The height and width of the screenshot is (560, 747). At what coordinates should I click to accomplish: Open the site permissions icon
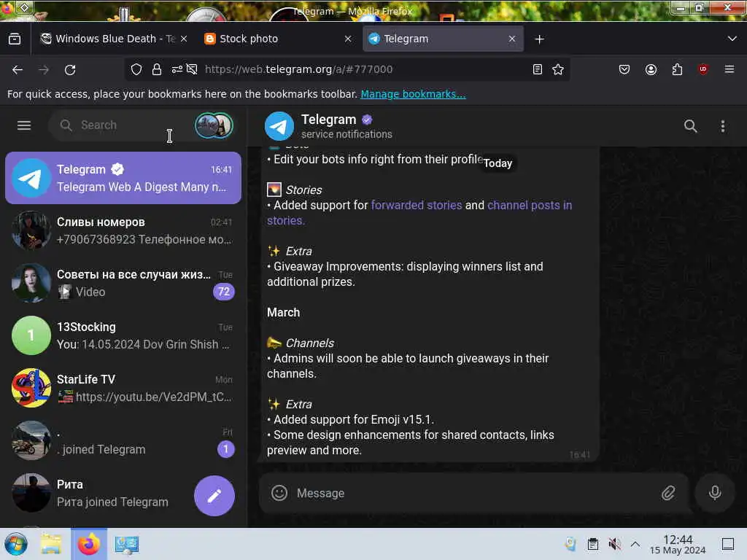click(177, 69)
